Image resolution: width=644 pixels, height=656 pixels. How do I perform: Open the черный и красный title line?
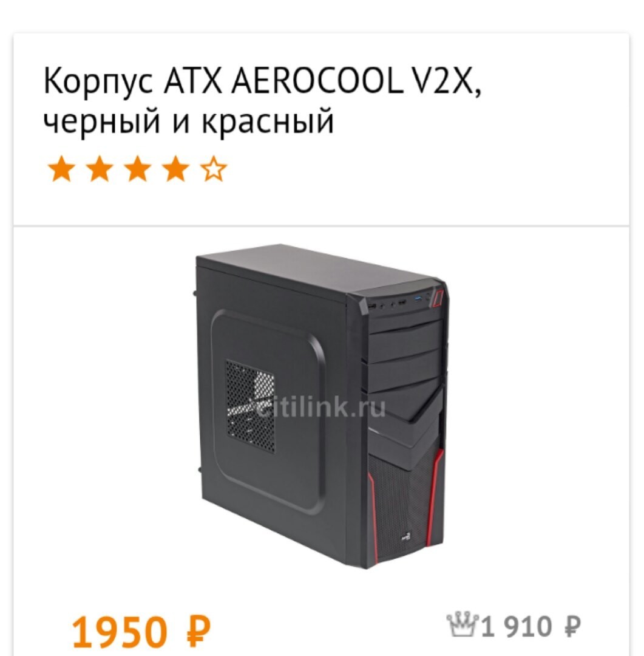click(x=189, y=120)
